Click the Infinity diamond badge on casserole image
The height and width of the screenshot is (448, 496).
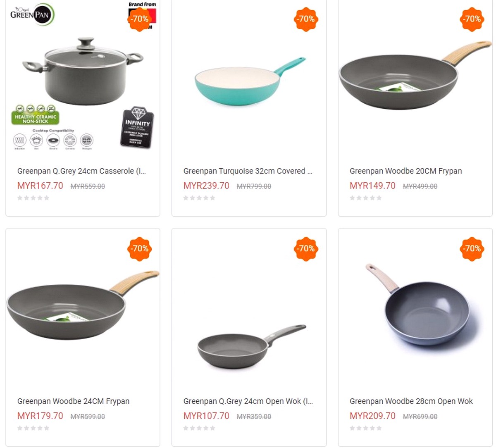[x=137, y=127]
